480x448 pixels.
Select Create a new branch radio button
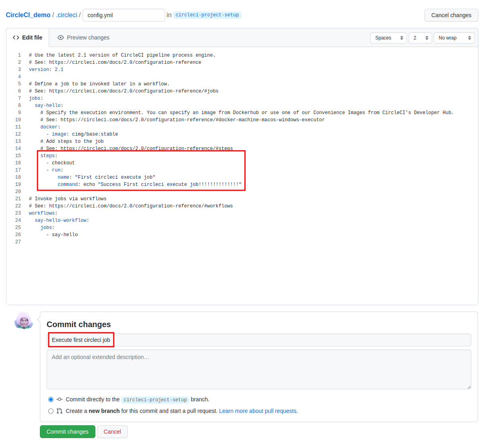(51, 411)
